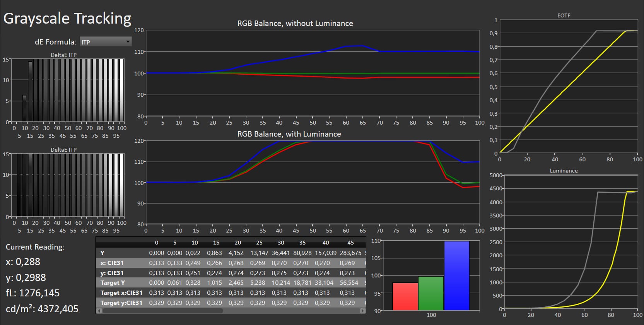This screenshot has height=325, width=644.
Task: Click the Luminance chart title
Action: pyautogui.click(x=564, y=171)
